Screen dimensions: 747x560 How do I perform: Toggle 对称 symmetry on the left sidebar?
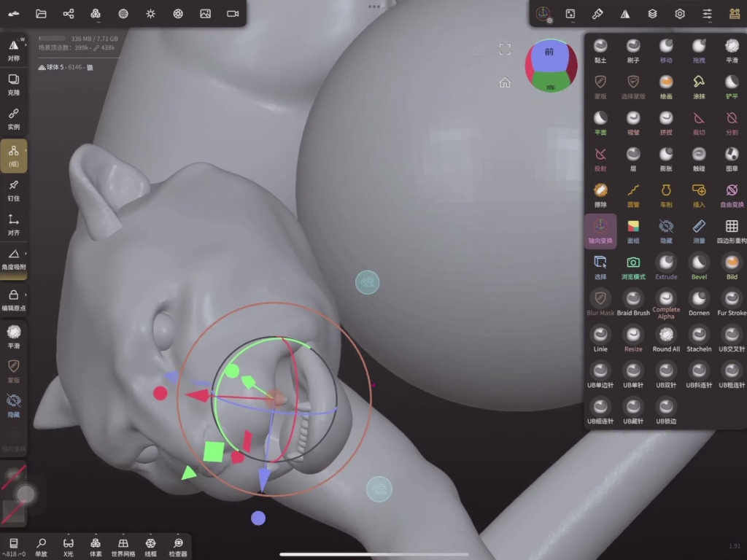14,50
